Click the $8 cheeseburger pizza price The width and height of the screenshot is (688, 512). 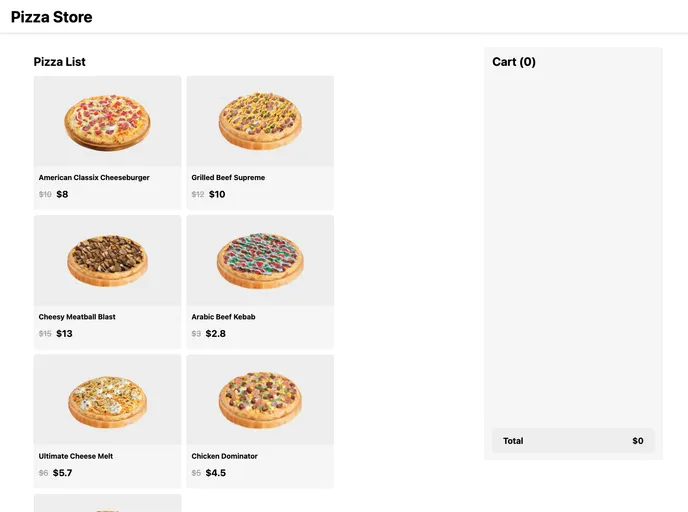(x=62, y=195)
